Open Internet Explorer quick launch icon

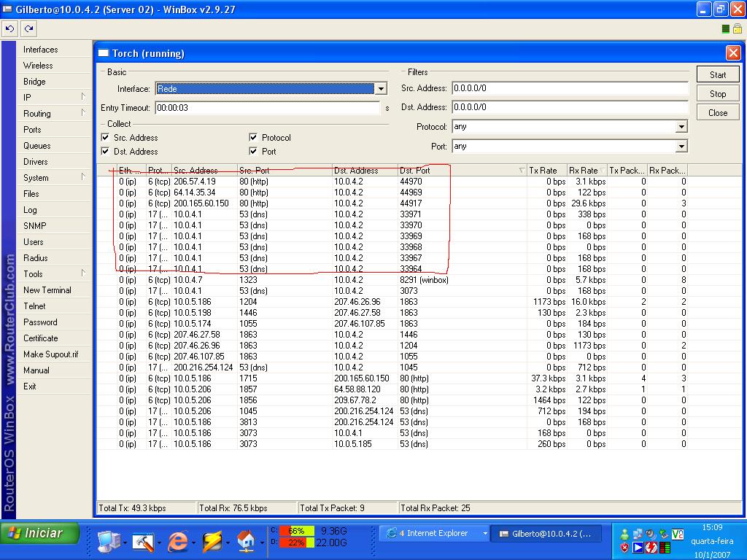177,542
